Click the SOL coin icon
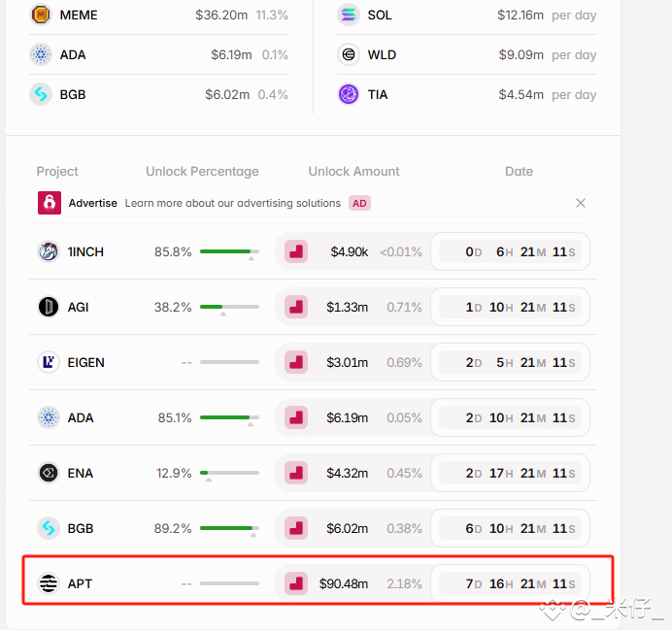Image resolution: width=672 pixels, height=630 pixels. (349, 15)
